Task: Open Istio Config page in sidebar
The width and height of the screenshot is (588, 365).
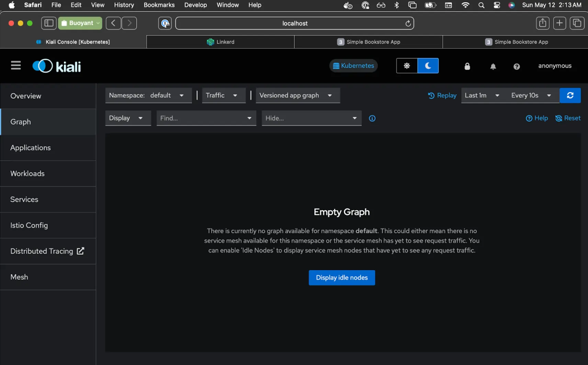Action: (x=48, y=225)
